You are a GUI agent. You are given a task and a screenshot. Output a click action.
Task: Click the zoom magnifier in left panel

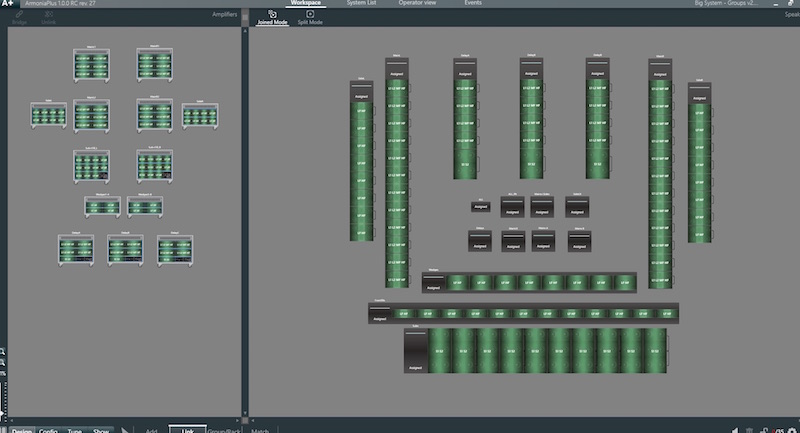[x=3, y=352]
